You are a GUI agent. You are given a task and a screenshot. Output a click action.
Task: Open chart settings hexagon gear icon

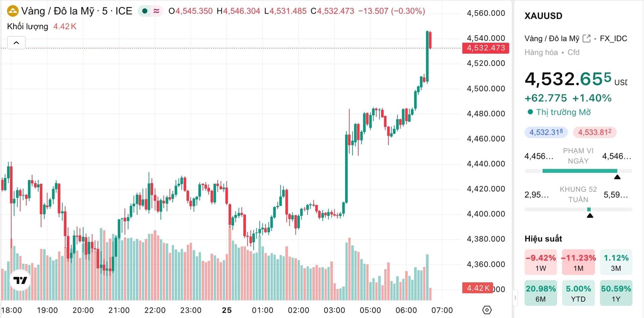[x=487, y=310]
